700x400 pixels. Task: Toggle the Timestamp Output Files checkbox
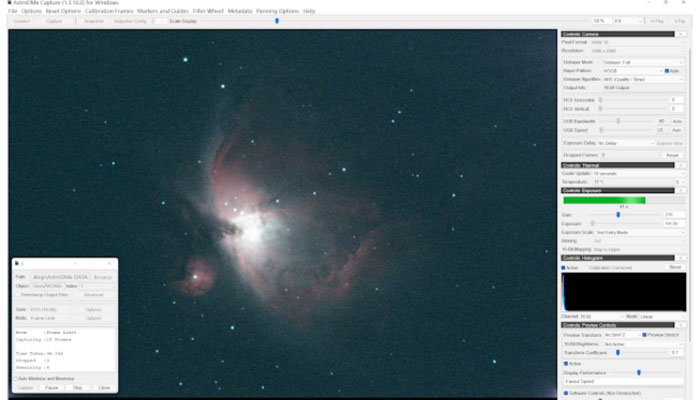click(x=16, y=295)
